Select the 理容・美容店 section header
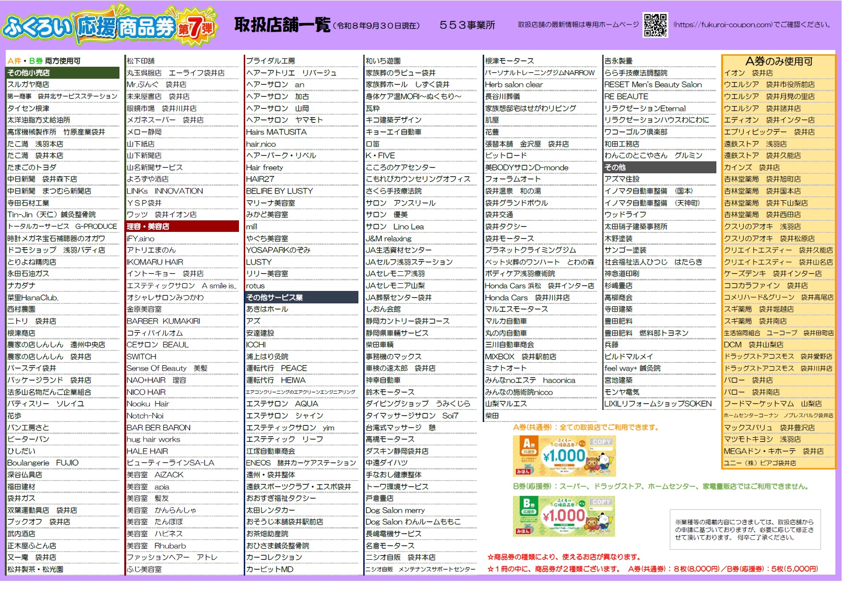The image size is (868, 614). pyautogui.click(x=182, y=227)
